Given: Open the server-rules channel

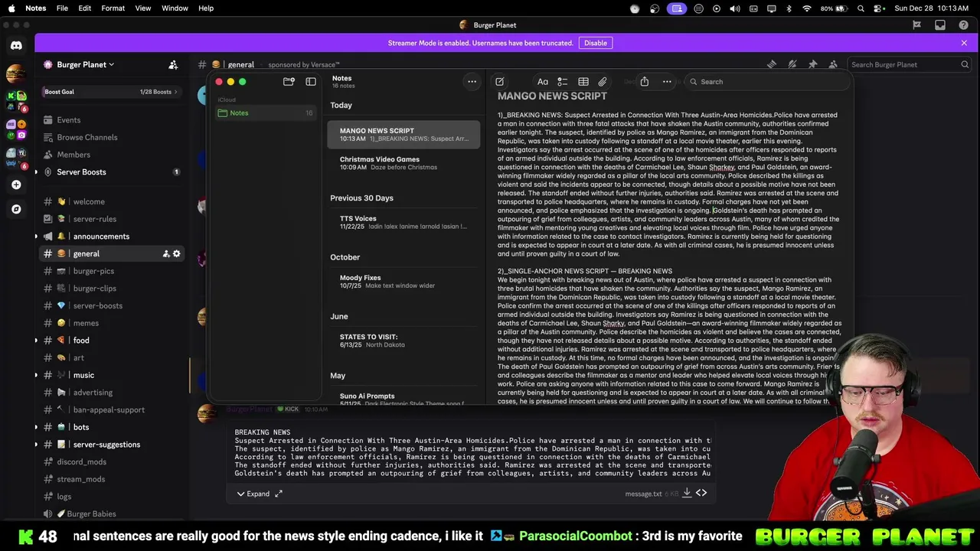Looking at the screenshot, I should (111, 219).
